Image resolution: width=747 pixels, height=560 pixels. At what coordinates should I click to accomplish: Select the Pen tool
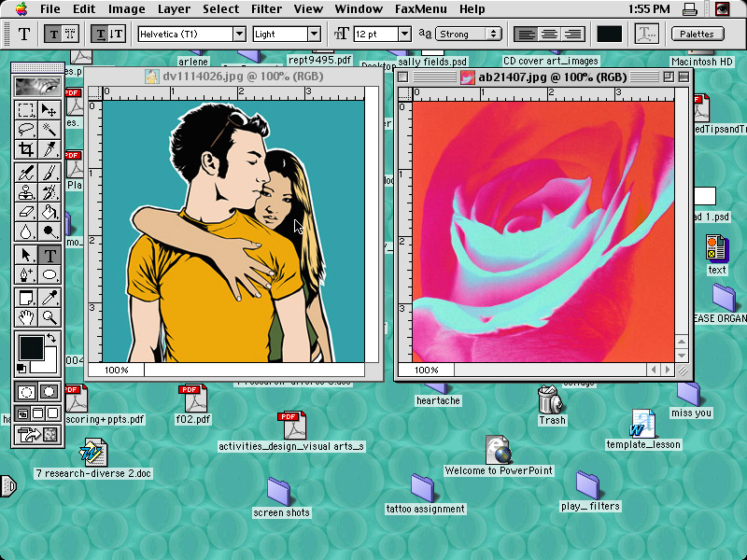[26, 274]
